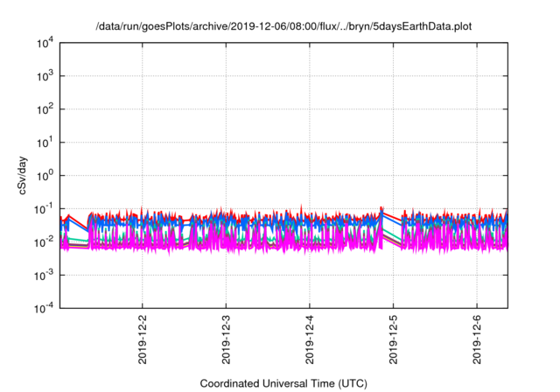Select the 2019-12-3 date tick label
Screen dimensions: 560x392
point(226,339)
